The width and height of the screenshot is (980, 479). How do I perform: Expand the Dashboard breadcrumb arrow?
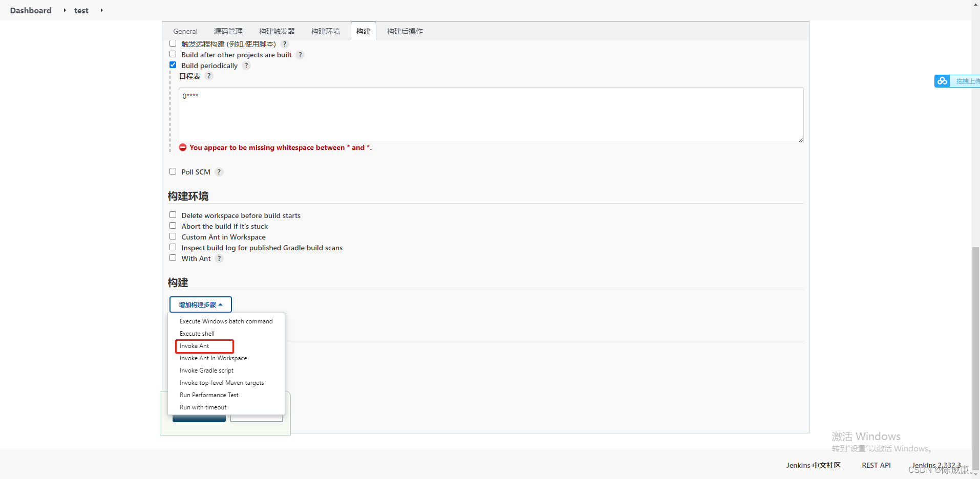65,10
